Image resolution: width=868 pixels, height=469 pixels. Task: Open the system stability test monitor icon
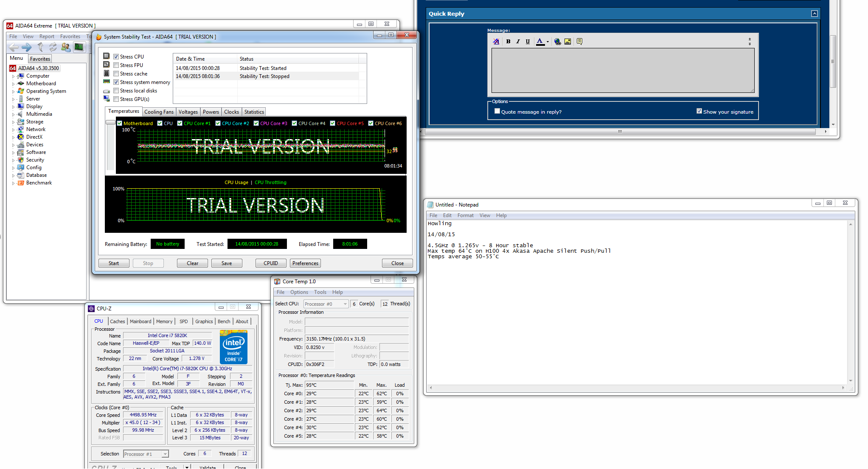[x=79, y=47]
